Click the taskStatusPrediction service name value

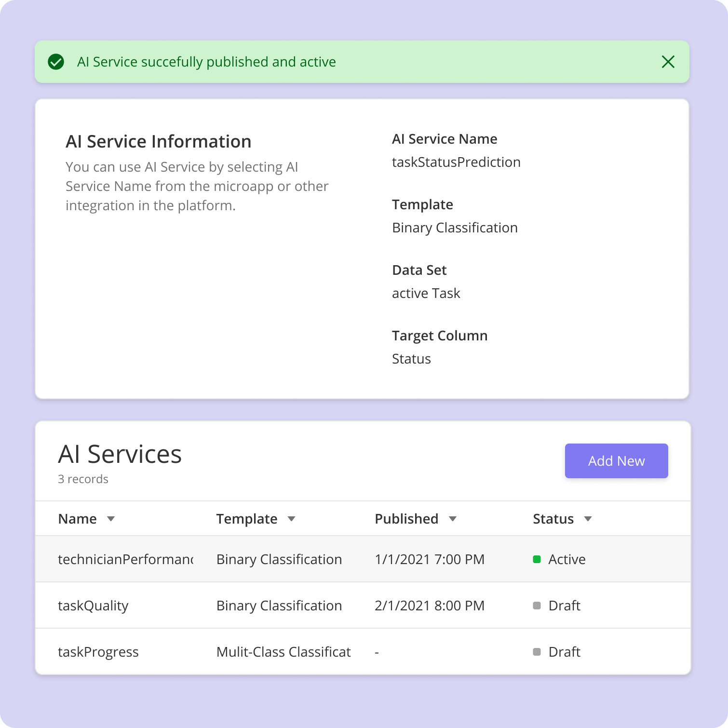click(456, 162)
